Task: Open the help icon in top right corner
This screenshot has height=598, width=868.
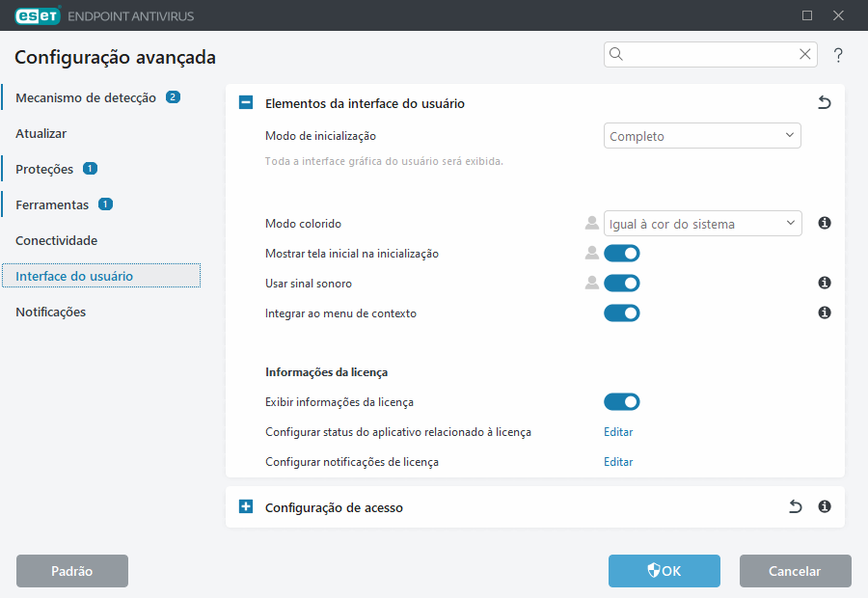Action: point(838,55)
